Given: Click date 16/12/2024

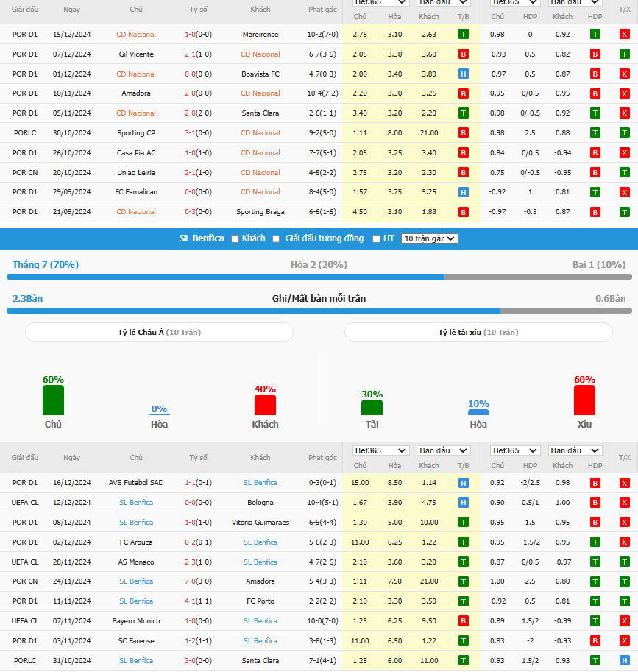Looking at the screenshot, I should pyautogui.click(x=71, y=483).
